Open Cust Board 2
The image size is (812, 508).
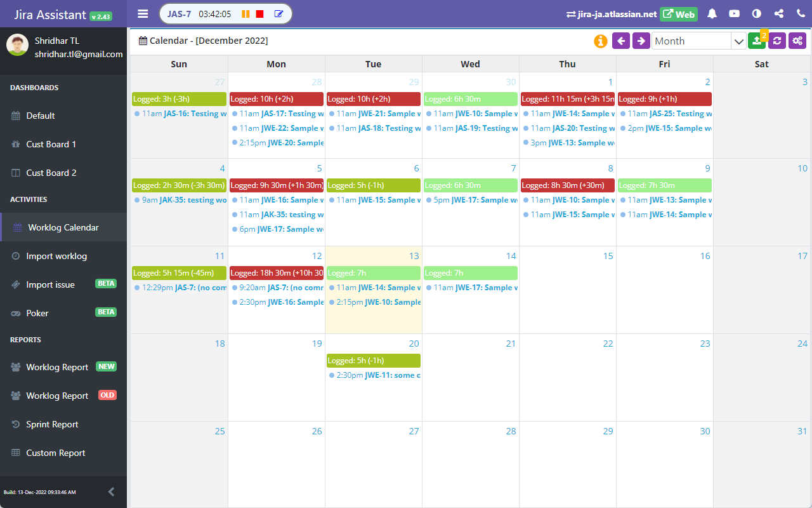point(63,173)
